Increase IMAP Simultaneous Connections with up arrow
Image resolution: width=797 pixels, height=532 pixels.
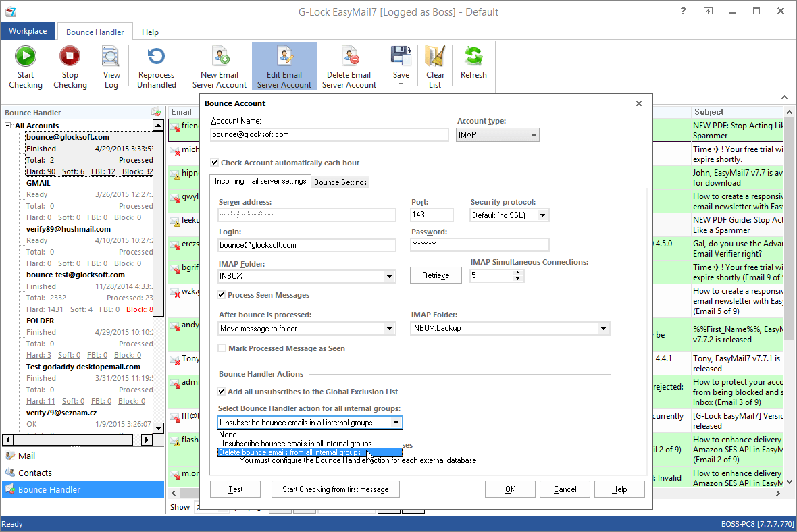[x=518, y=273]
